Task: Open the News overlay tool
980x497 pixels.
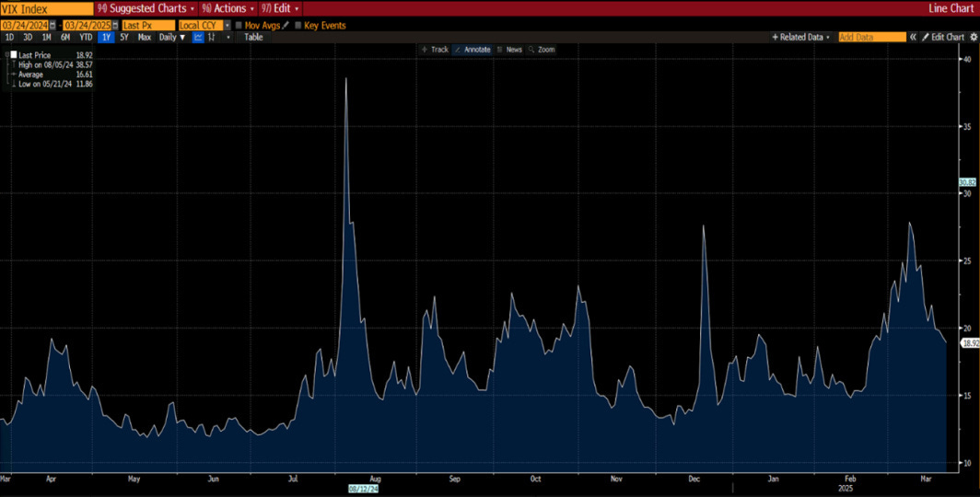Action: [509, 50]
